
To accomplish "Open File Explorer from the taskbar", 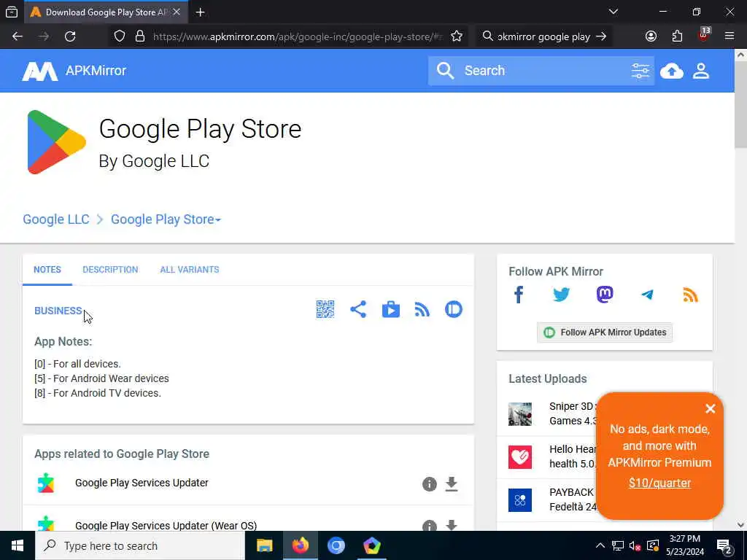I will coord(264,545).
